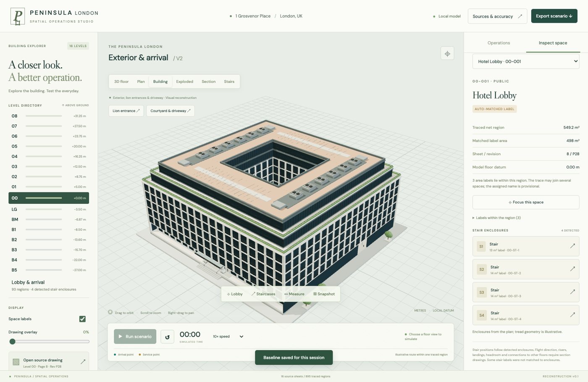The image size is (588, 382).
Task: Jump to Lobby in viewport toolbar
Action: click(x=235, y=294)
